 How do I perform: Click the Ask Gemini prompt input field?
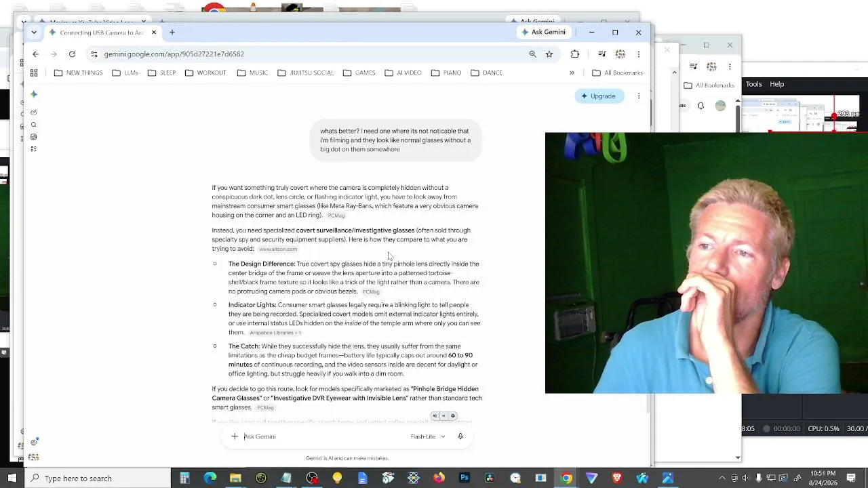pos(325,436)
